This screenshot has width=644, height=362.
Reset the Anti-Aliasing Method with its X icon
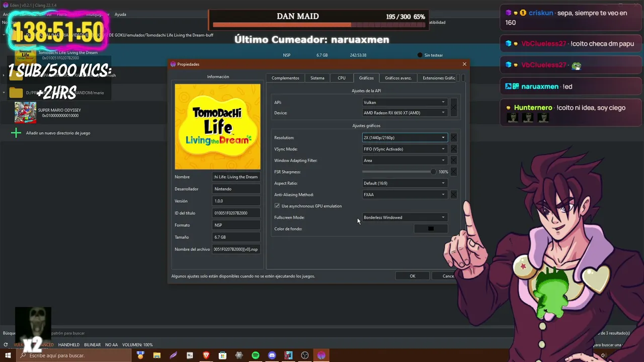[453, 195]
